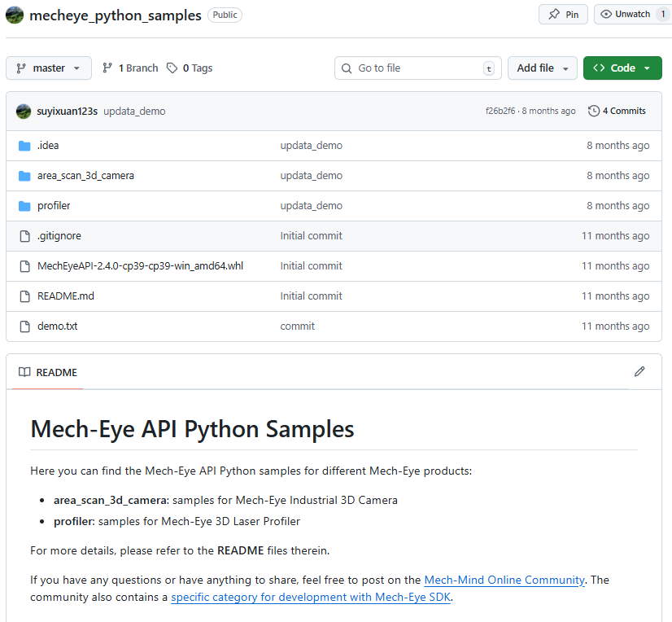Open commit f26b2f6 hash link
Image resolution: width=672 pixels, height=622 pixels.
click(501, 112)
